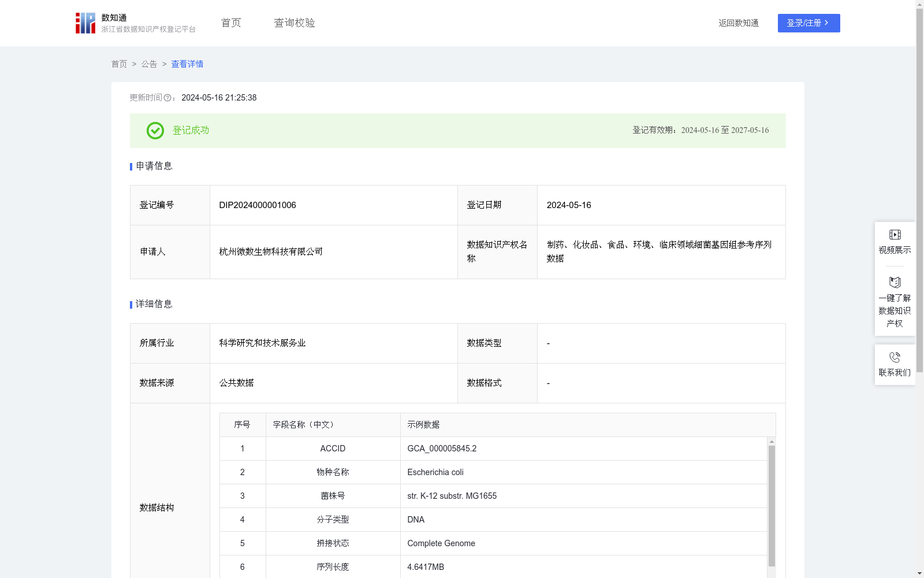
Task: Click the update time 2024-05-16 21:25:38
Action: click(x=219, y=98)
